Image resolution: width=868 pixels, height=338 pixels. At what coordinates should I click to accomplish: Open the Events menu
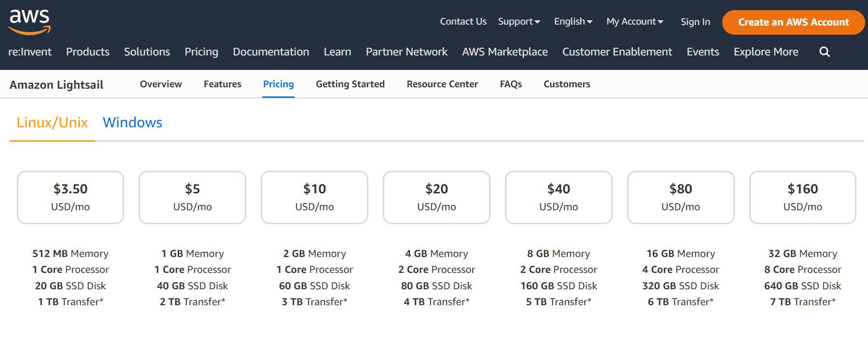pyautogui.click(x=703, y=52)
